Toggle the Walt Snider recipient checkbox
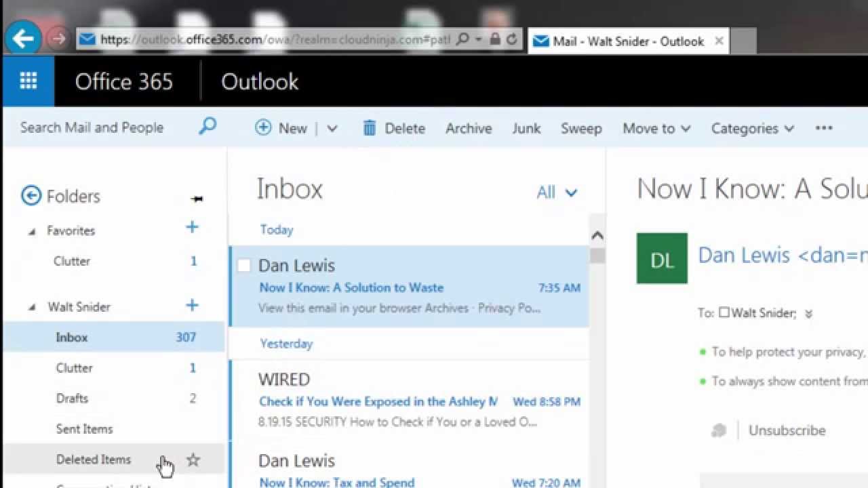 coord(724,312)
